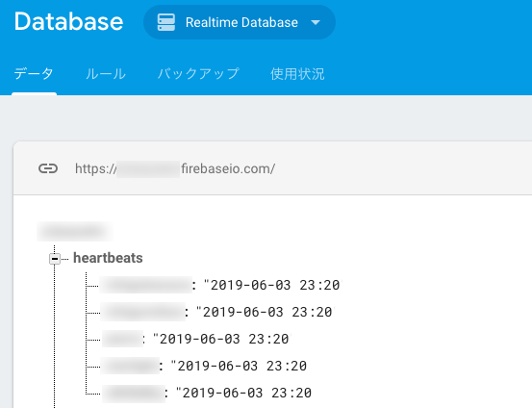
Task: Switch to the データ tab
Action: click(34, 74)
